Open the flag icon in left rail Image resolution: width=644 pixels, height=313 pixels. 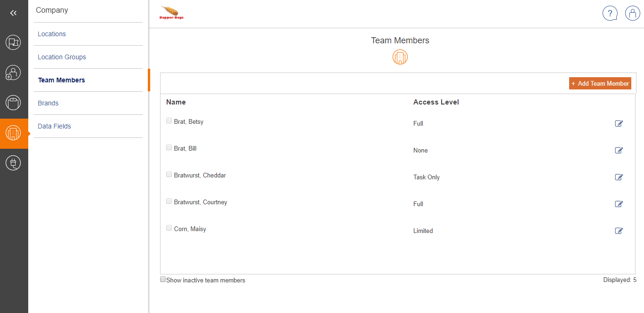point(13,42)
